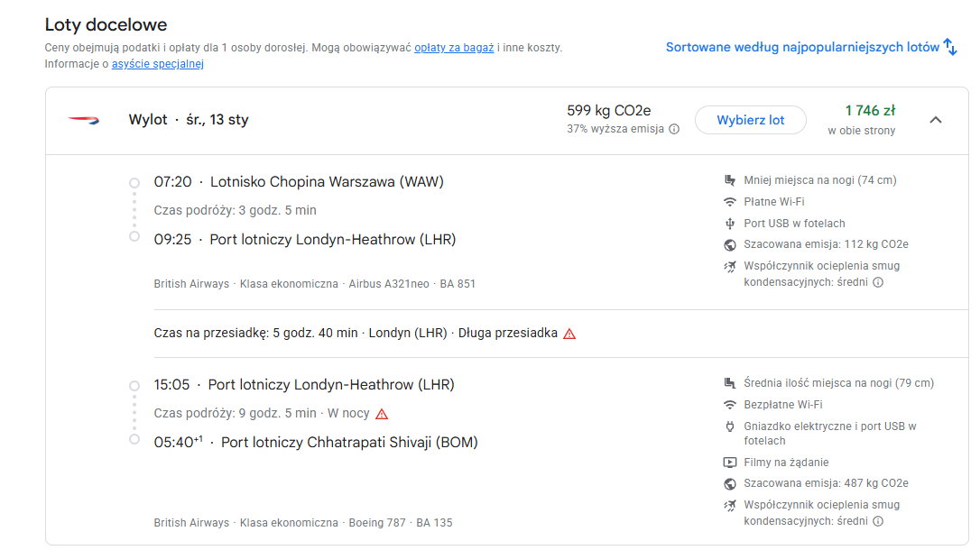Click the price '1 746 zł'
This screenshot has width=980, height=550.
[x=870, y=111]
